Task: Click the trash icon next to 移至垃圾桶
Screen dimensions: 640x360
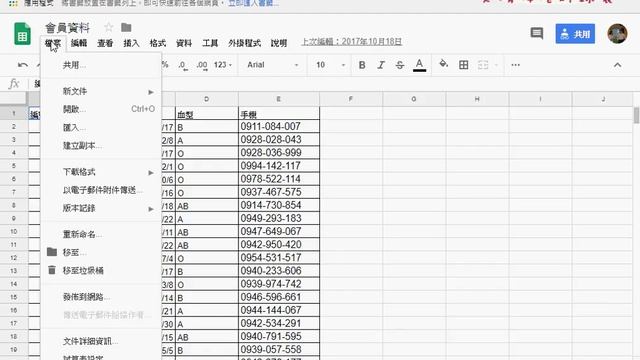Action: [x=52, y=270]
